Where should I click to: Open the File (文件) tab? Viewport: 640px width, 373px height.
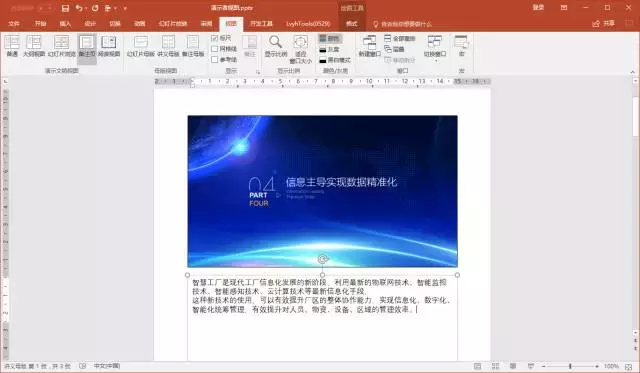pyautogui.click(x=13, y=24)
